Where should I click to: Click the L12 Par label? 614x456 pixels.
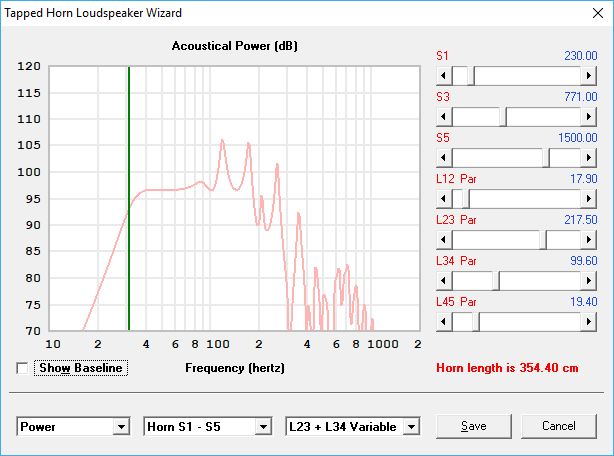point(456,179)
